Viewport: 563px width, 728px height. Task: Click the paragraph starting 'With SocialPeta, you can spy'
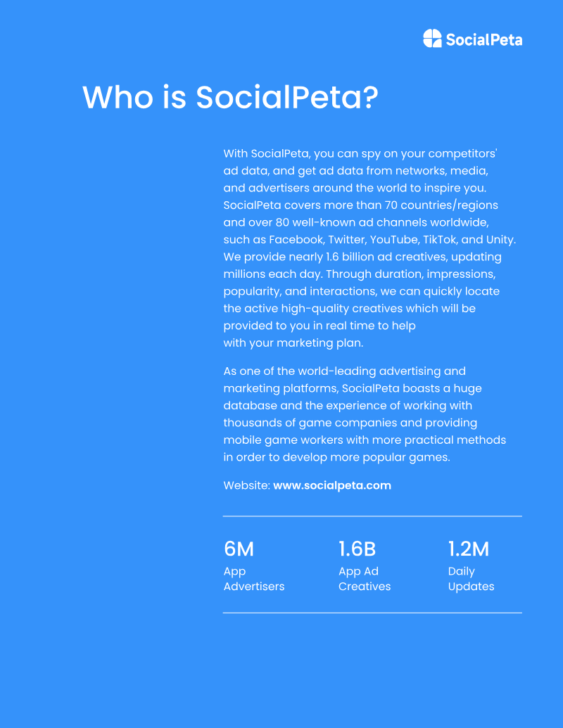[x=369, y=248]
